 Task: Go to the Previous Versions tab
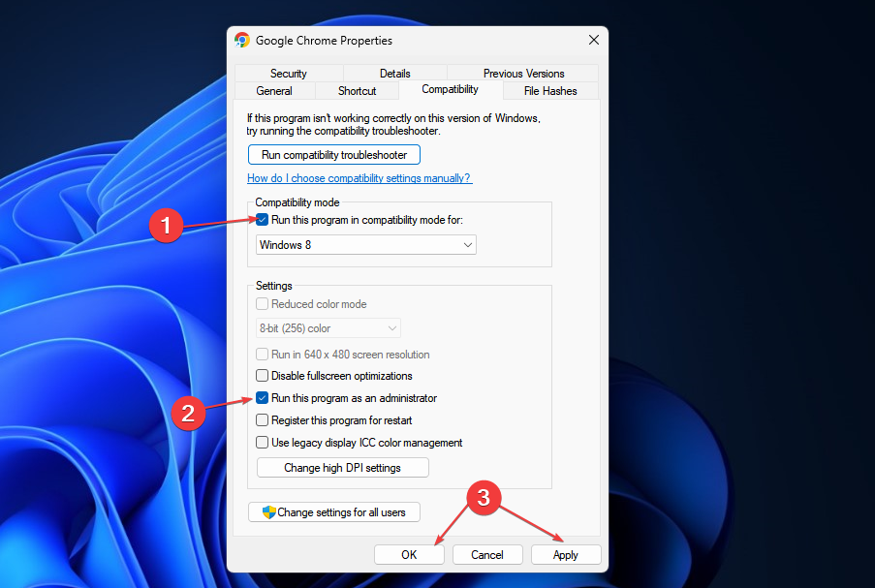pyautogui.click(x=523, y=73)
